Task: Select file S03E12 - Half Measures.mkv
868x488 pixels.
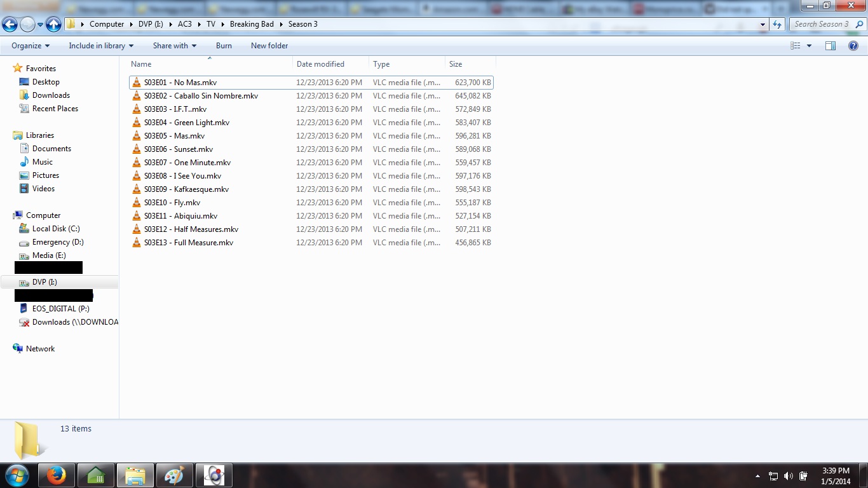Action: 311,229
